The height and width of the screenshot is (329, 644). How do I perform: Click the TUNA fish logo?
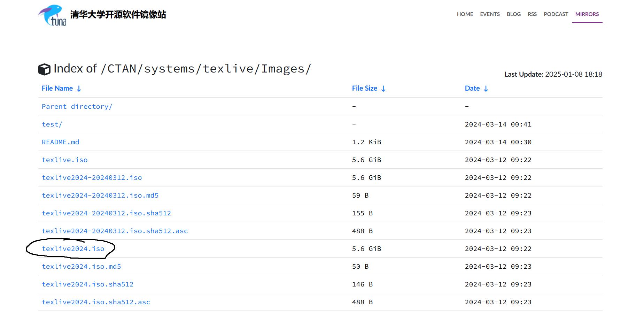(52, 15)
